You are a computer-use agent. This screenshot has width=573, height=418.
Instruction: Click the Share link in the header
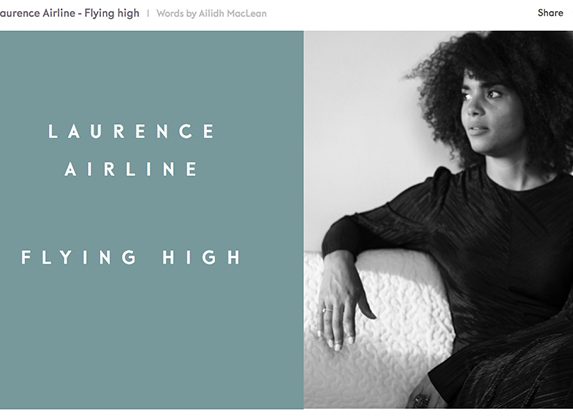[x=550, y=13]
